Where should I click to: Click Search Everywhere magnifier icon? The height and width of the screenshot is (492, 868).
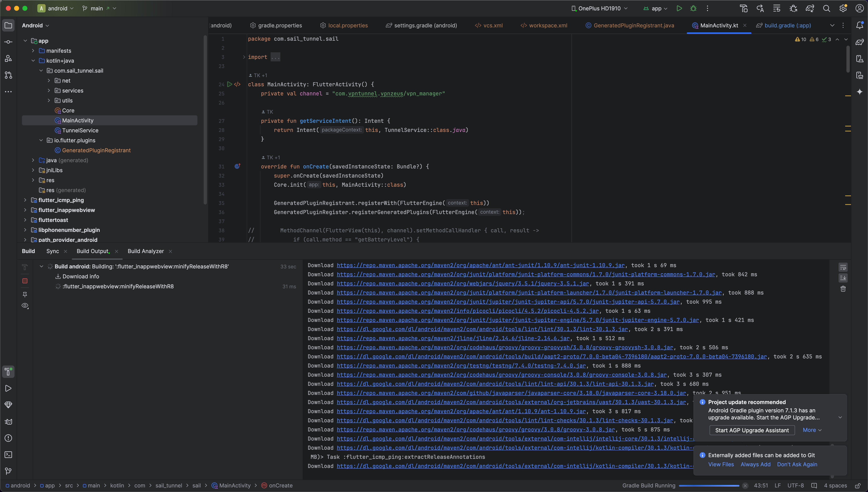click(x=827, y=9)
